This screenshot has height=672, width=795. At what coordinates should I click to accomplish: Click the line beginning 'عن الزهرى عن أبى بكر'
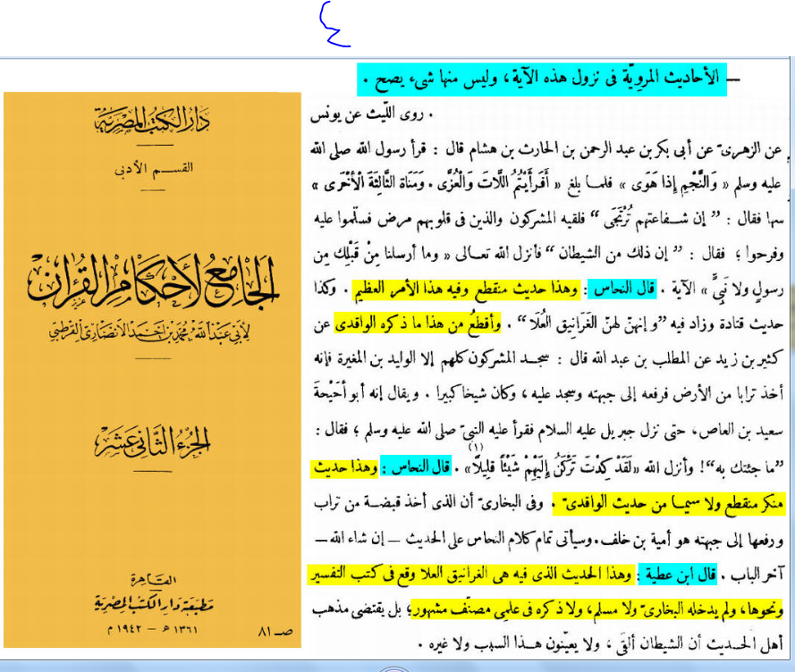pos(546,150)
